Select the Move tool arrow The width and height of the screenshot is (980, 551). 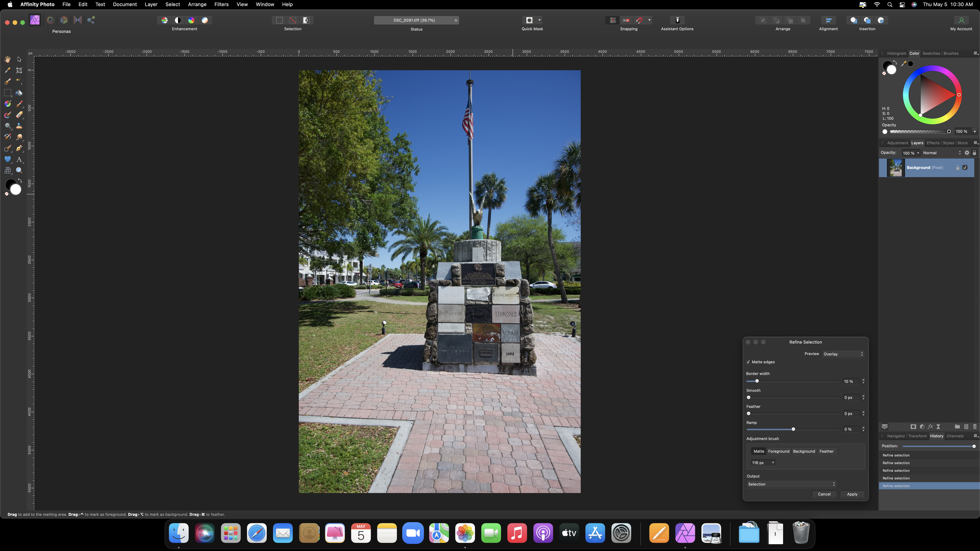pyautogui.click(x=19, y=59)
